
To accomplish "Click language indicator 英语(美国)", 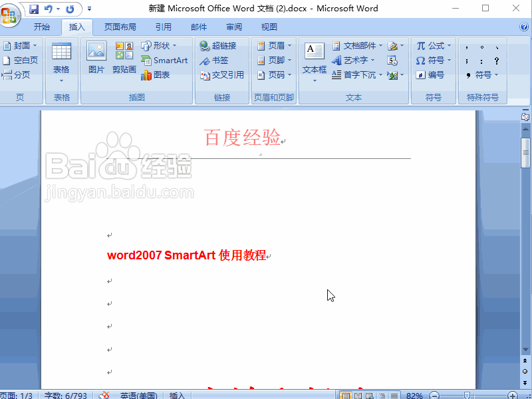I will pos(139,396).
